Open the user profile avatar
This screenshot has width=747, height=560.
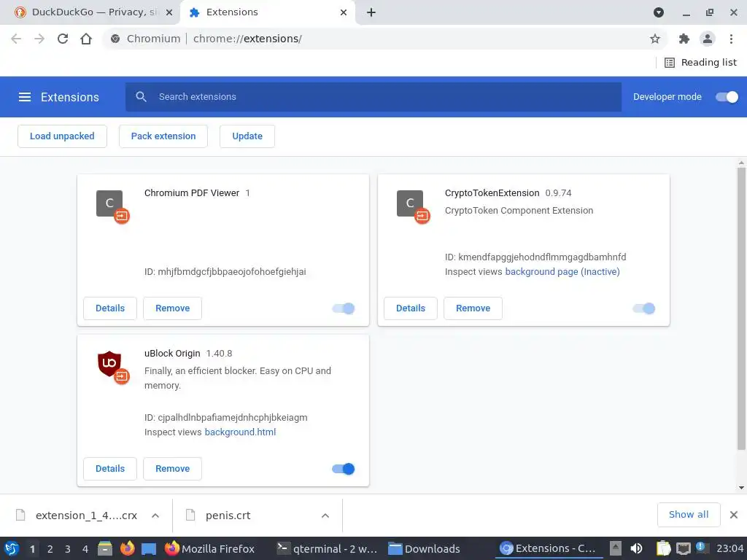pos(708,39)
